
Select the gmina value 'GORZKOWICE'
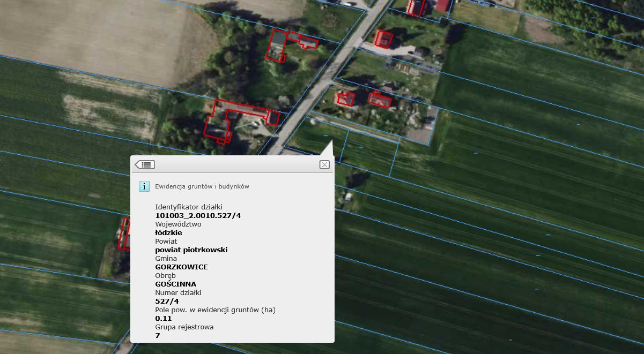(181, 267)
